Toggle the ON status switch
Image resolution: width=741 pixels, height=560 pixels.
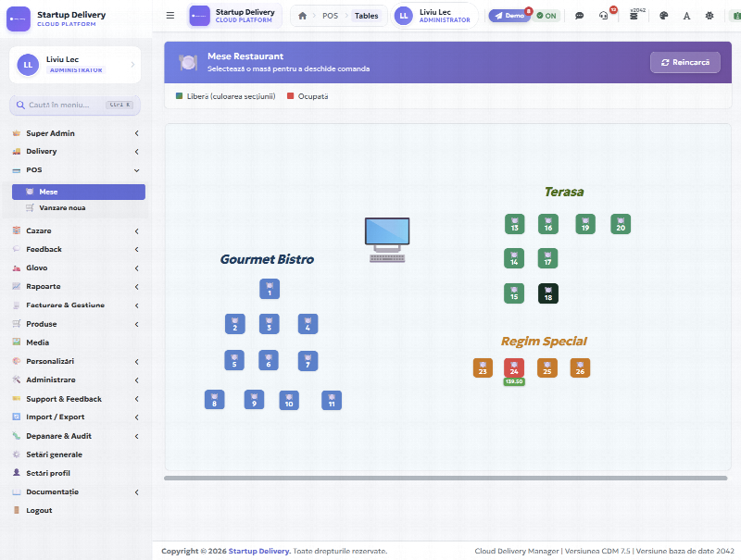pyautogui.click(x=546, y=16)
